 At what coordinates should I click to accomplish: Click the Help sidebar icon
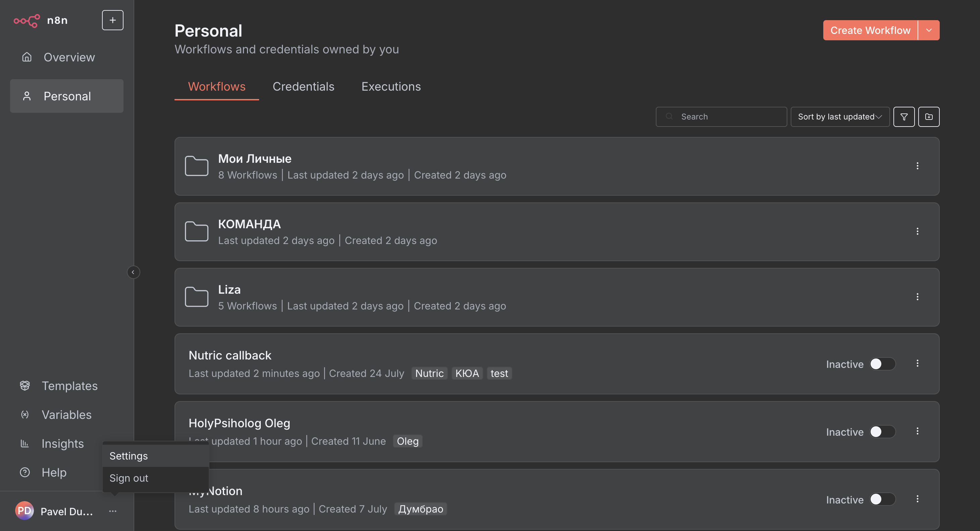click(x=25, y=472)
